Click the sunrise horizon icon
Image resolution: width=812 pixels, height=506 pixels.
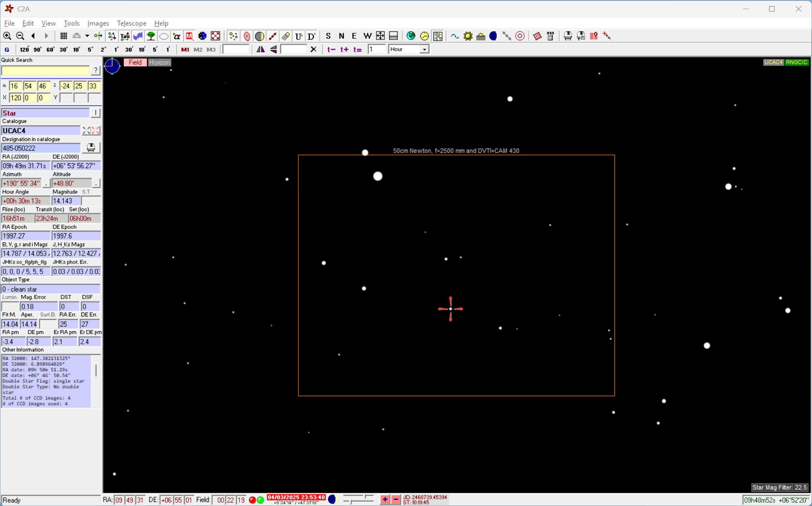tap(481, 36)
